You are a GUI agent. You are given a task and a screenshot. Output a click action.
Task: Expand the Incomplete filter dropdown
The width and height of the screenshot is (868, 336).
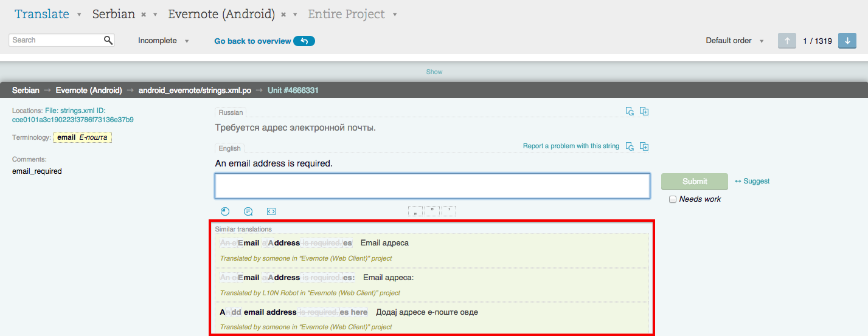[187, 41]
